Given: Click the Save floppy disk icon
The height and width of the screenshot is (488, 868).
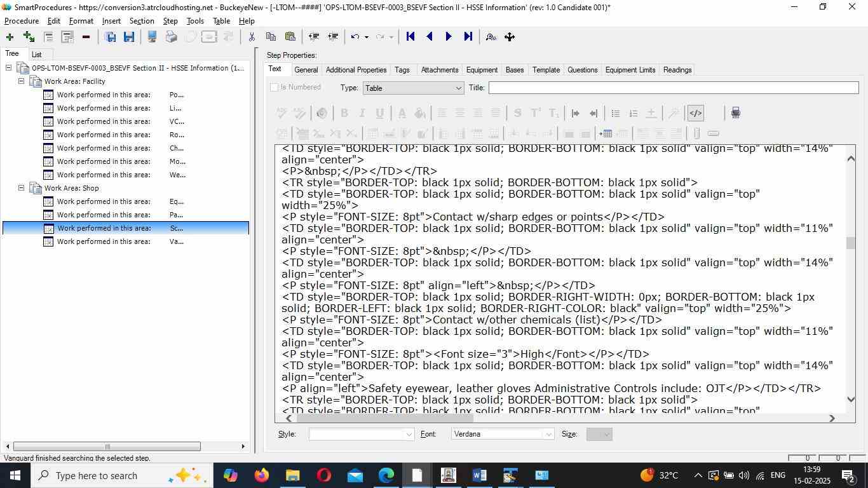Looking at the screenshot, I should coord(129,37).
